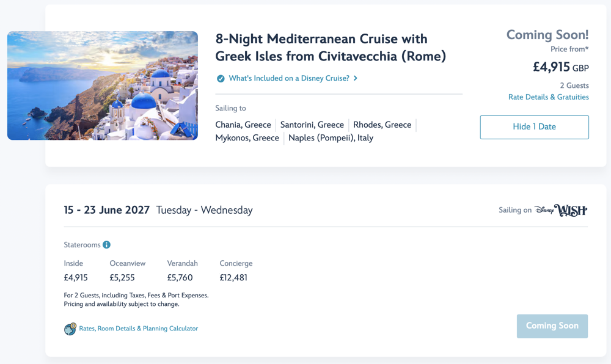Click the planning calculator globe icon

[x=70, y=329]
